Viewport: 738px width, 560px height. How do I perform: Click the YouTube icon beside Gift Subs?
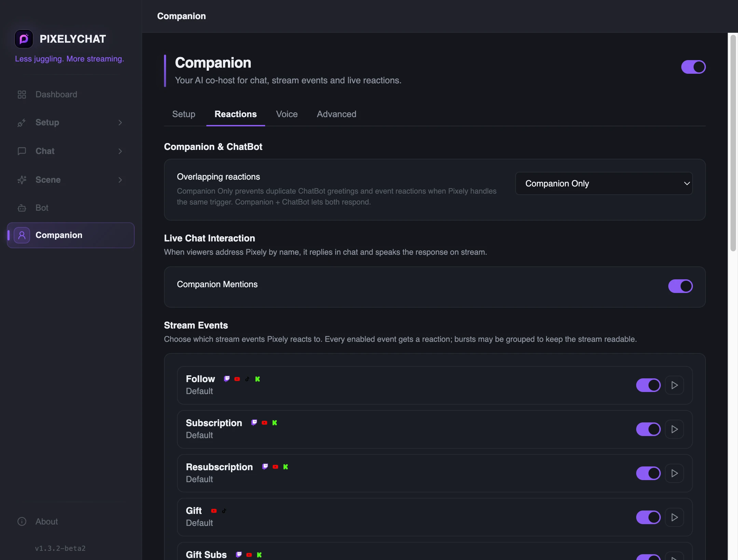[249, 555]
